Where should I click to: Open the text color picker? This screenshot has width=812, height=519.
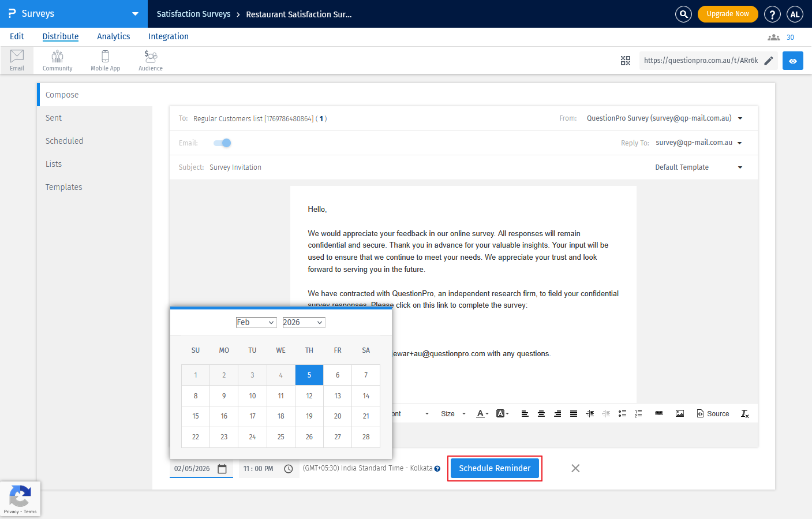tap(480, 413)
